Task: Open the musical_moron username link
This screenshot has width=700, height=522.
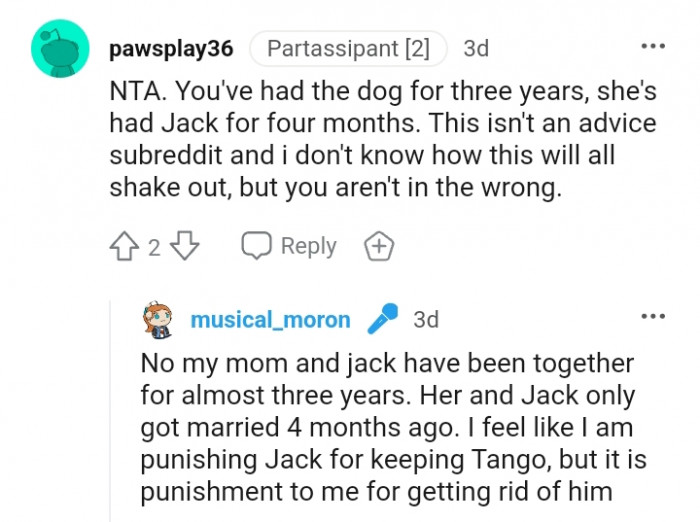Action: tap(270, 320)
